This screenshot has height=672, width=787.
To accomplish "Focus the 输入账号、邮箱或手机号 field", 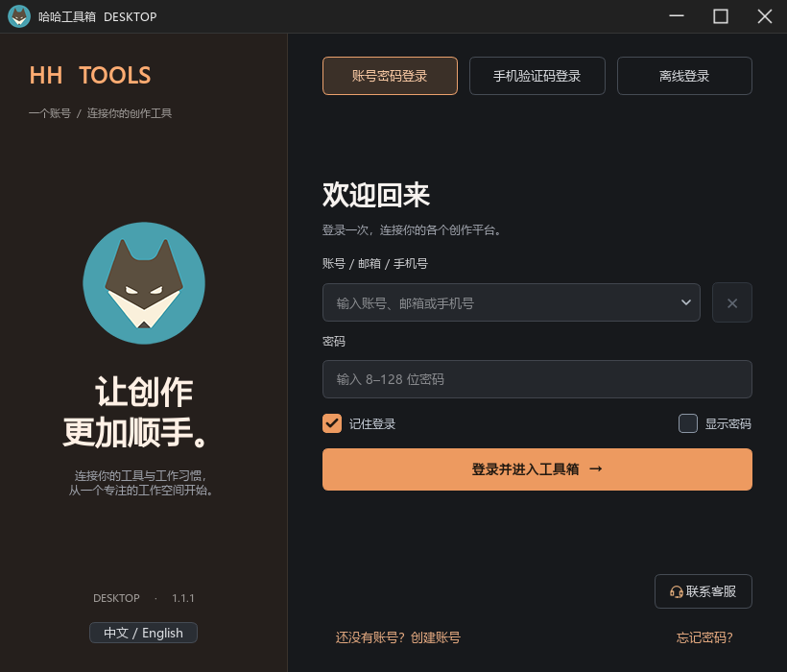I will 511,302.
